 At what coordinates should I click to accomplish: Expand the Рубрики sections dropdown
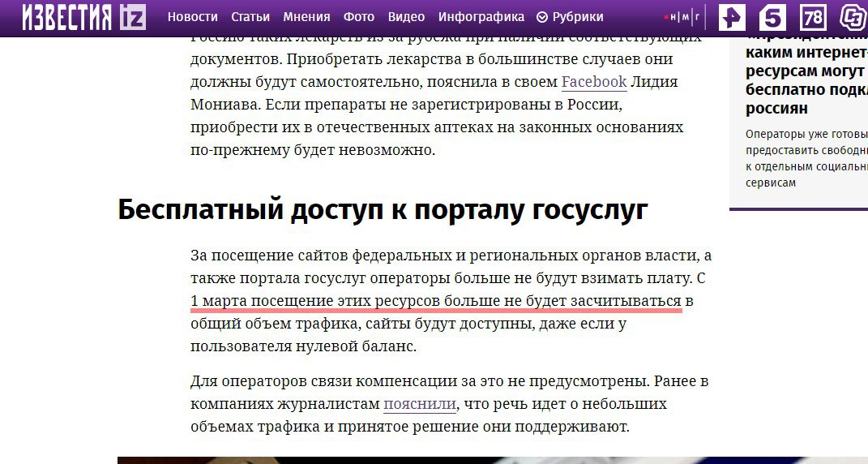coord(571,17)
